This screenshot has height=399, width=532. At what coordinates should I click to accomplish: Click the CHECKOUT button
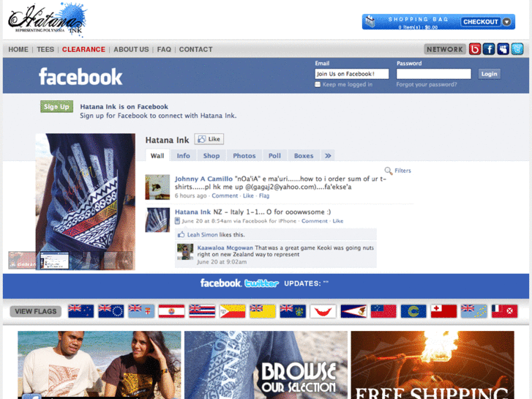click(481, 22)
